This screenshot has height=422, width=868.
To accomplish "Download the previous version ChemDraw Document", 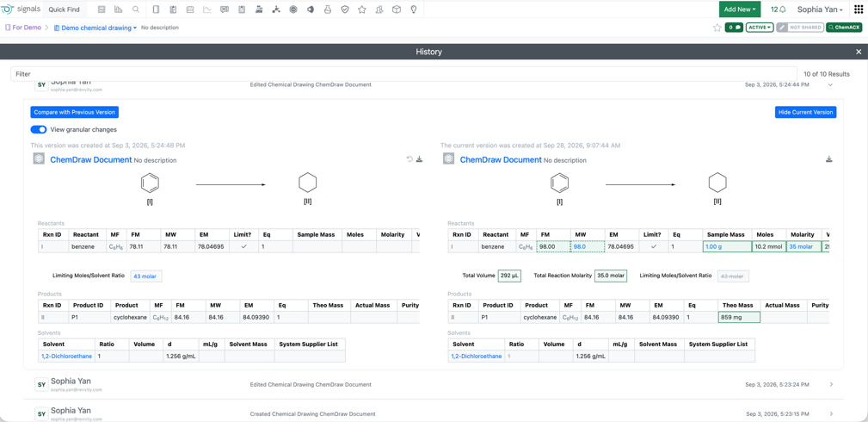I will click(x=420, y=159).
